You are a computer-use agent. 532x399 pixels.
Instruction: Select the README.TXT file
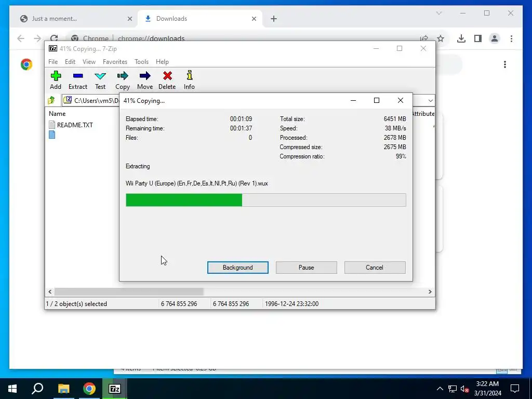71,125
